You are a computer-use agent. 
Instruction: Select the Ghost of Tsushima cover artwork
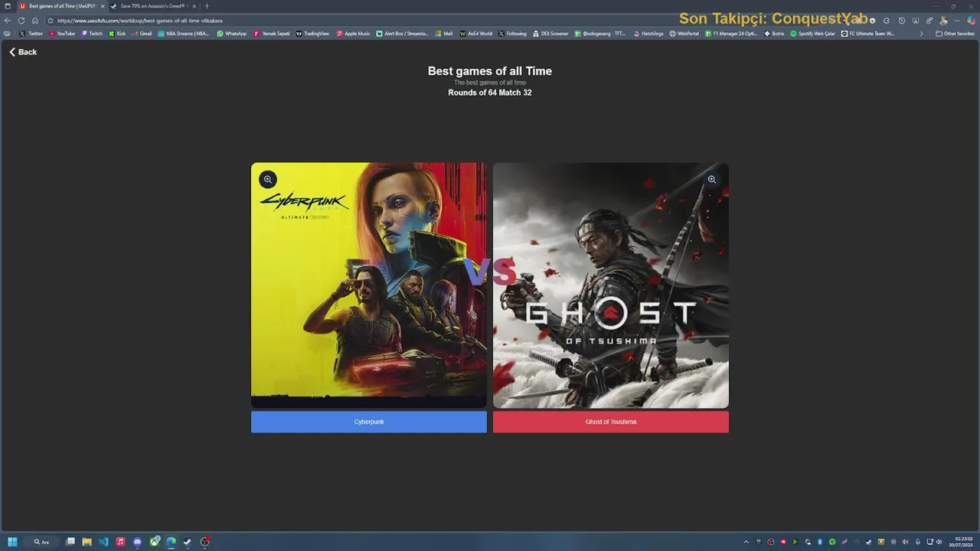[x=611, y=285]
